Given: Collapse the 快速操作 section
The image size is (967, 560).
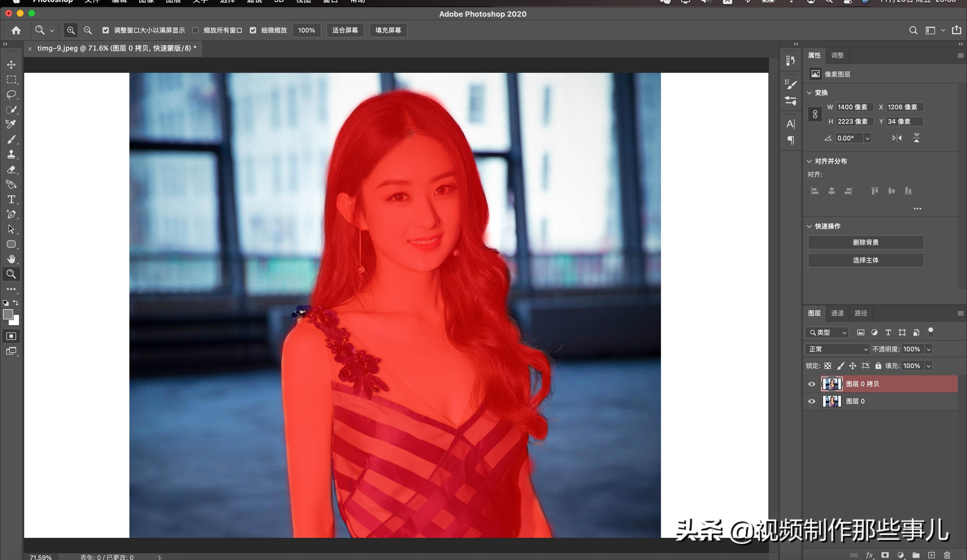Looking at the screenshot, I should click(x=809, y=226).
